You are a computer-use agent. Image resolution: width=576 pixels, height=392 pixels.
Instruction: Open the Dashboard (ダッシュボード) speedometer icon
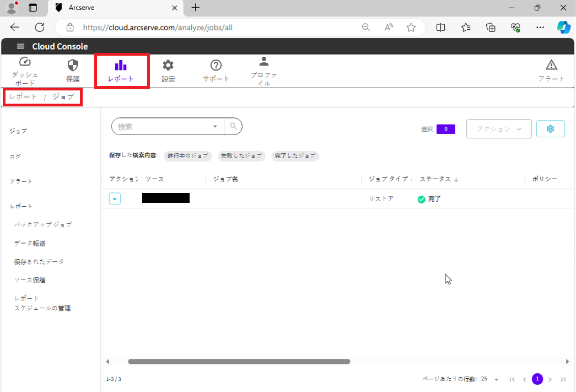coord(25,63)
